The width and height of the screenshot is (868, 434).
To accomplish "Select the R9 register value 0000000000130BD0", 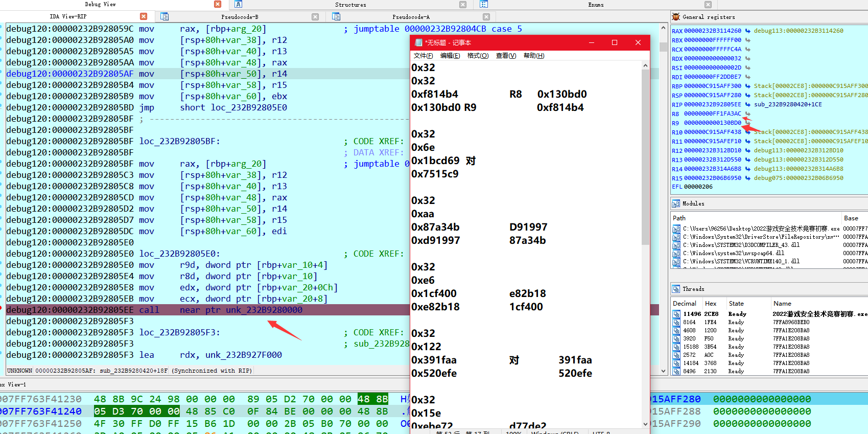I will pyautogui.click(x=713, y=123).
